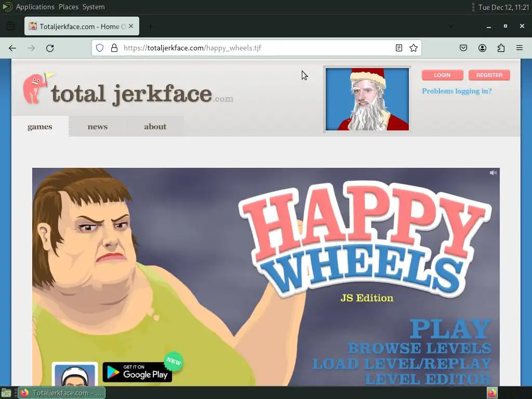Screen dimensions: 532x399
Task: Click the padlock site security icon
Action: (x=114, y=48)
